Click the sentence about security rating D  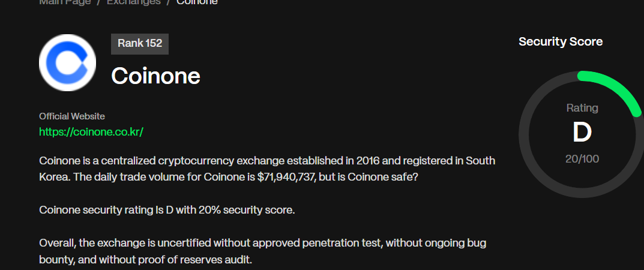click(x=167, y=210)
